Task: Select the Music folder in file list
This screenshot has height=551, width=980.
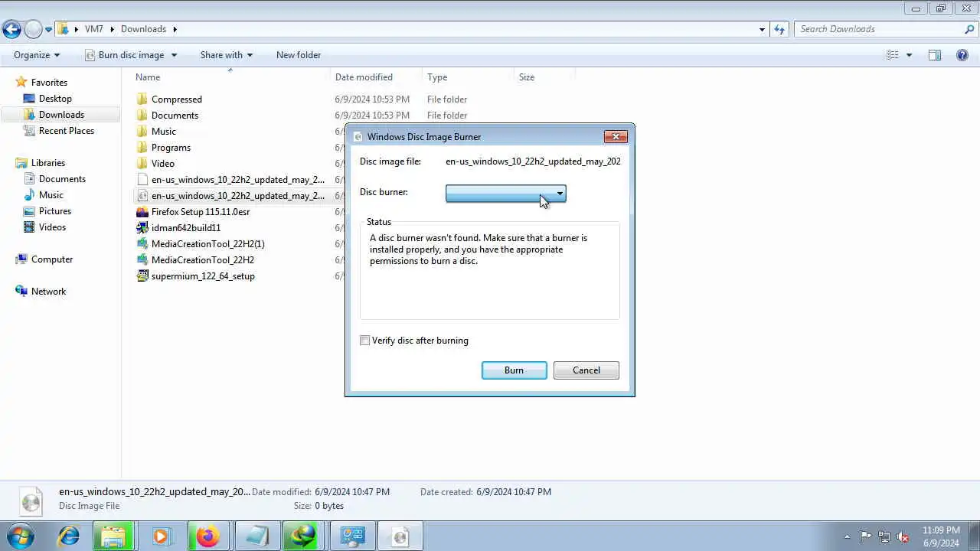Action: pos(164,132)
